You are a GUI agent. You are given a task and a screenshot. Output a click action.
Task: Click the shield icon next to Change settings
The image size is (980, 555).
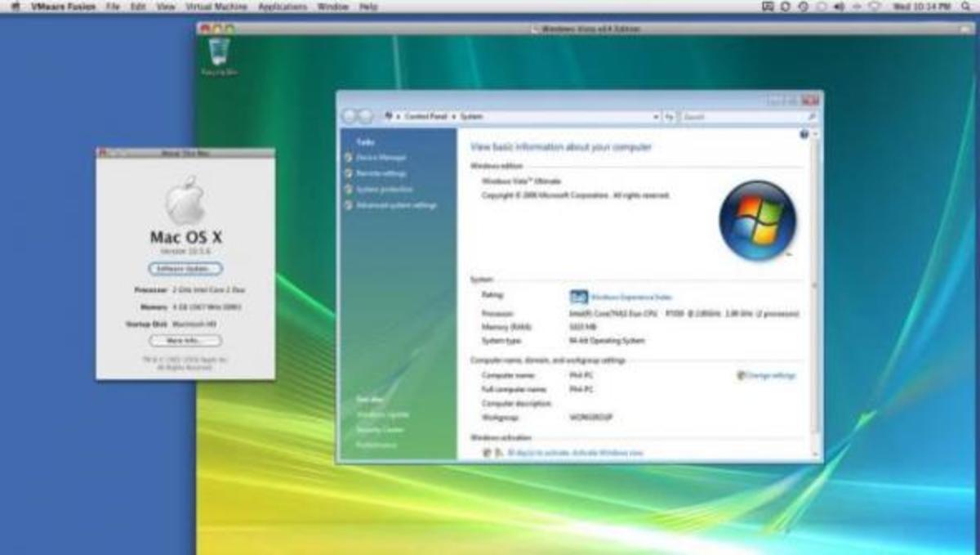[x=741, y=375]
